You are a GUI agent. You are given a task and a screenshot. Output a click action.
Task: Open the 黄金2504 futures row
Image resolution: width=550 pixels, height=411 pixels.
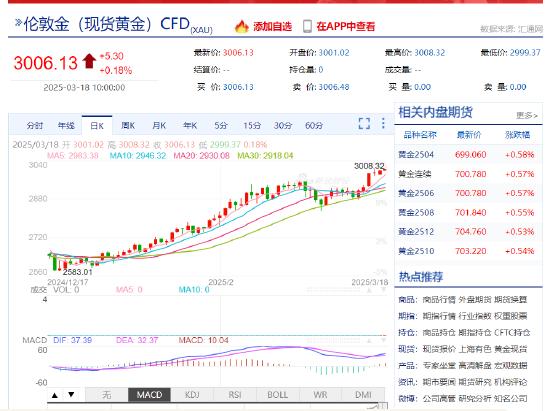pos(468,155)
